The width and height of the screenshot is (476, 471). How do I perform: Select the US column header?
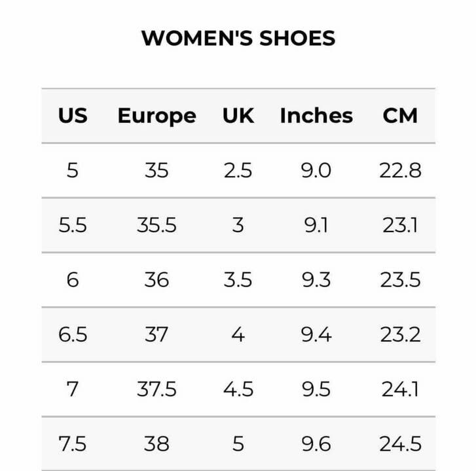(x=72, y=116)
